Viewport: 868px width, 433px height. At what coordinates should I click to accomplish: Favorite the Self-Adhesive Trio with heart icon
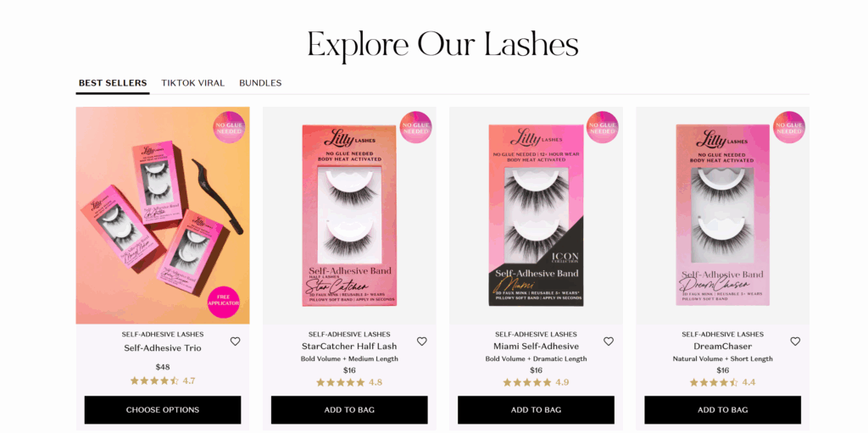coord(236,341)
